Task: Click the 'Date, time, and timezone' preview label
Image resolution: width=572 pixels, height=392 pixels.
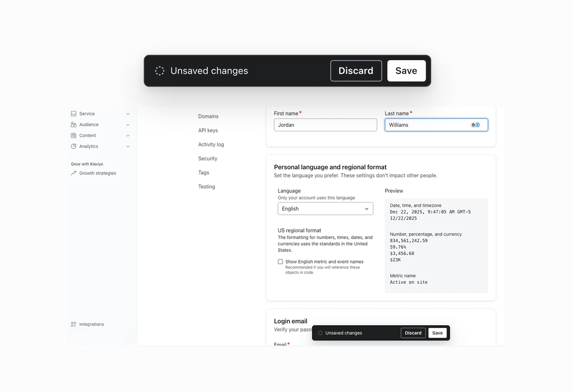Action: pos(416,206)
